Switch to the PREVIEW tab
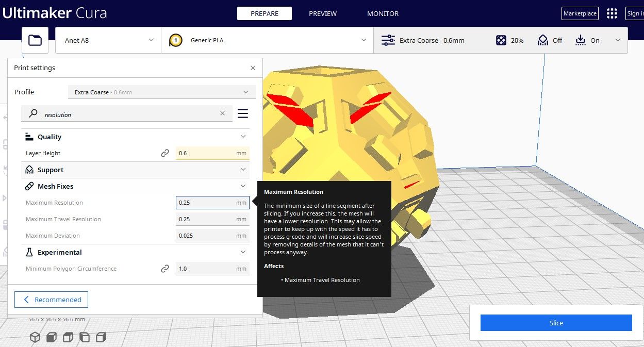644x347 pixels. [322, 14]
